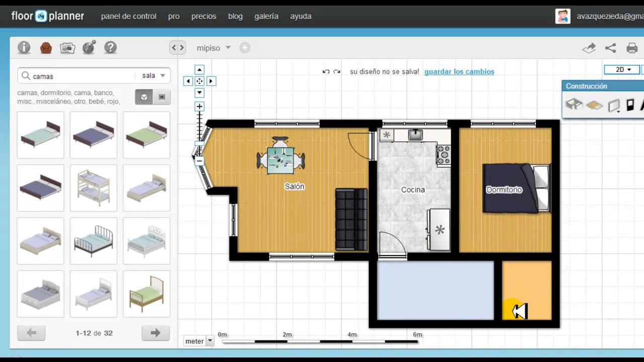The width and height of the screenshot is (644, 362).
Task: Toggle the 3D view of furniture results
Action: (x=144, y=97)
